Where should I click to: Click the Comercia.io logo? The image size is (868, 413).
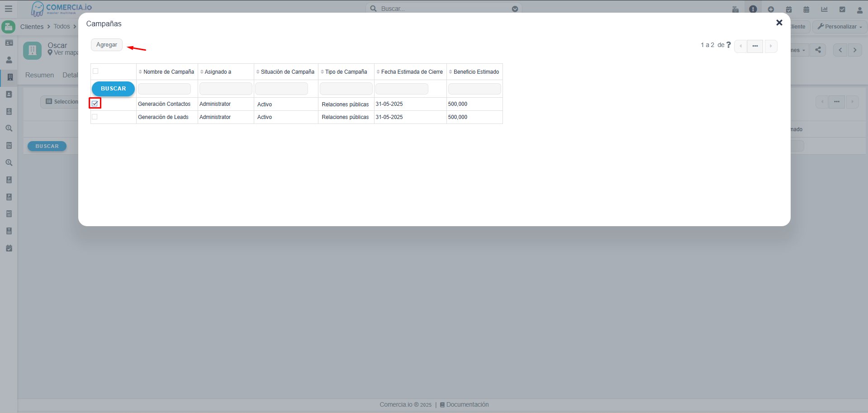(61, 9)
